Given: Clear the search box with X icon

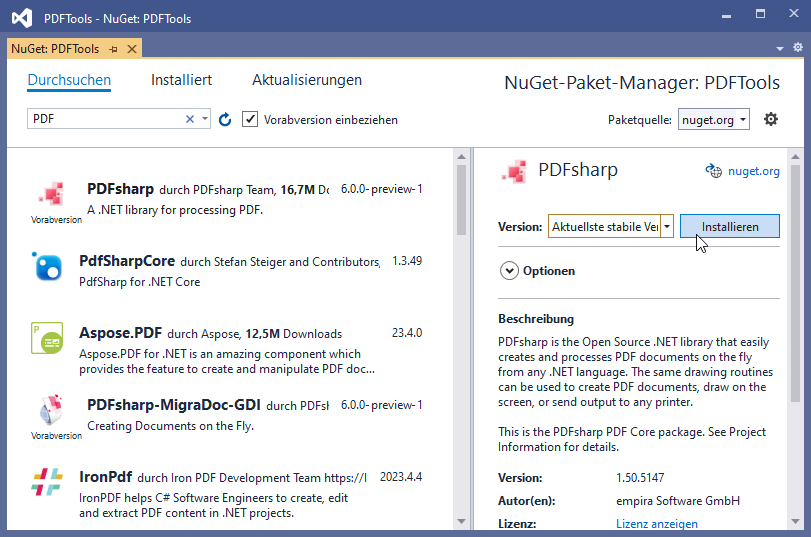Looking at the screenshot, I should point(190,119).
